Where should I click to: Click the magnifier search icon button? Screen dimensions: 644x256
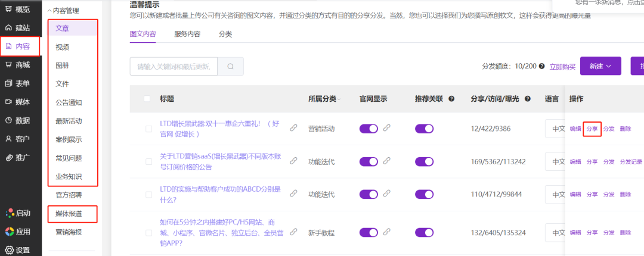coord(230,67)
